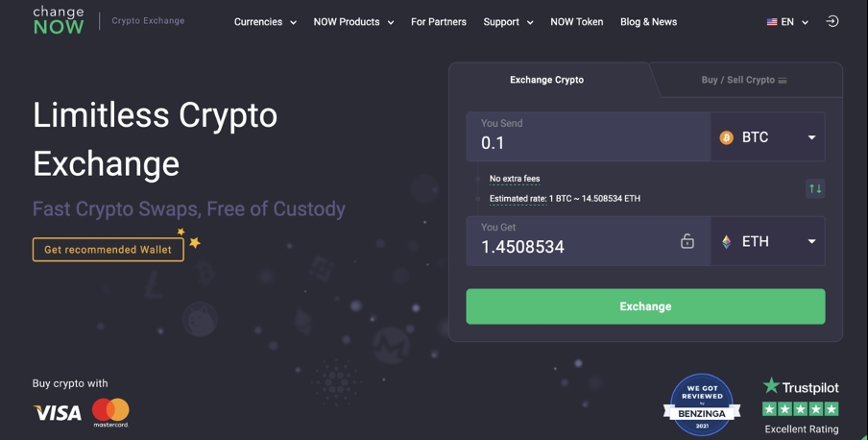Viewport: 868px width, 440px height.
Task: Click the Benzinga review badge
Action: [x=702, y=404]
